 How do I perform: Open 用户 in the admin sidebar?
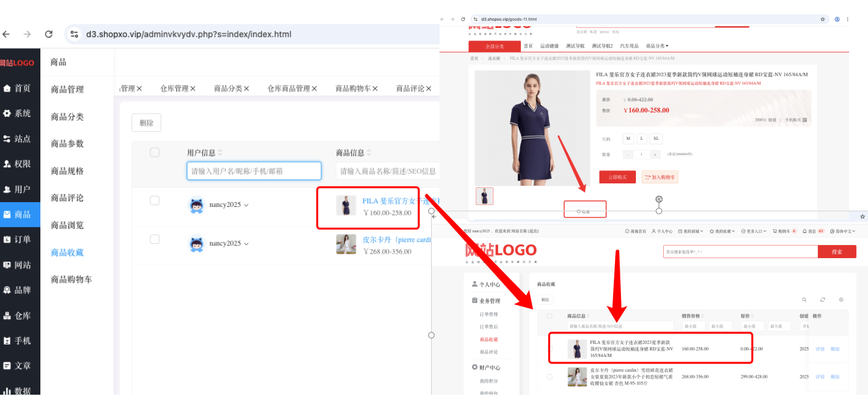18,189
